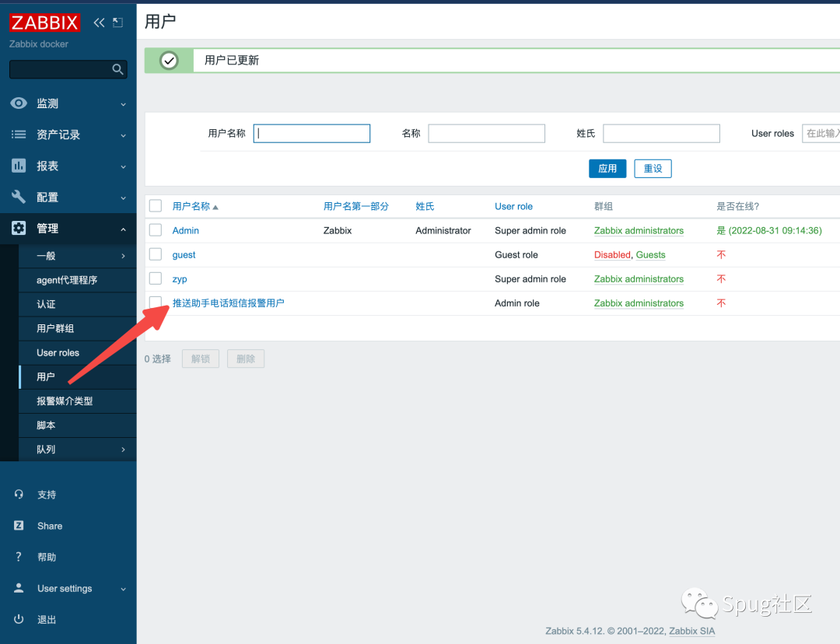Expand the User settings chevron
The height and width of the screenshot is (644, 840).
click(x=123, y=589)
